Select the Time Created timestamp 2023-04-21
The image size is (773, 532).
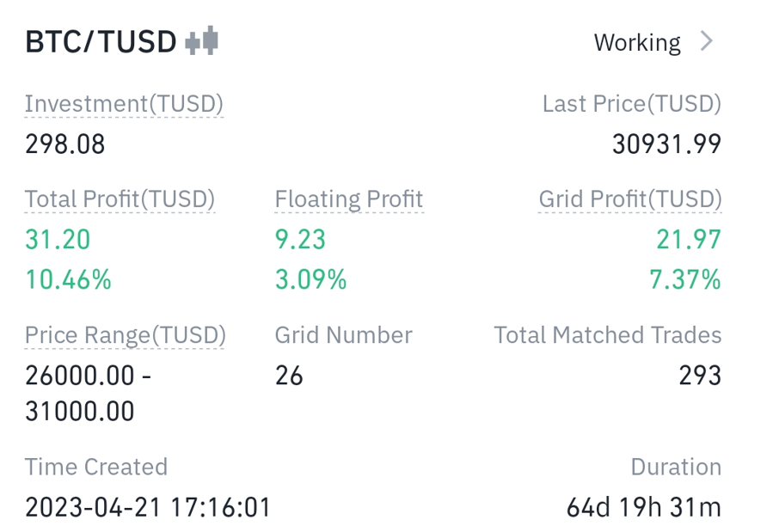[148, 507]
